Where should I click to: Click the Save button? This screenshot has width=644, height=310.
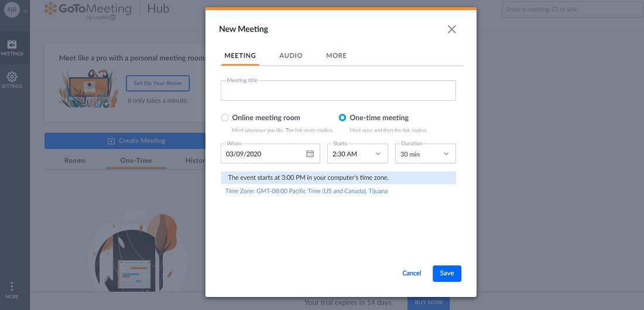[x=447, y=273]
